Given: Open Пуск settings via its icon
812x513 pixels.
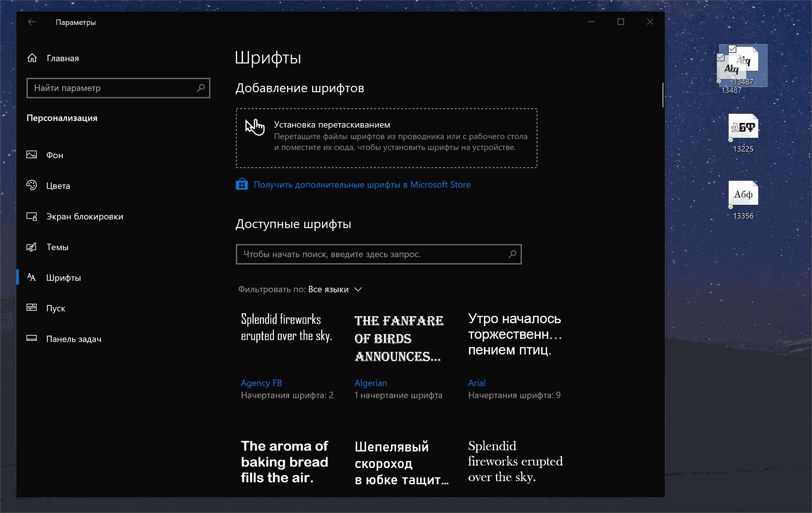Looking at the screenshot, I should pos(31,308).
